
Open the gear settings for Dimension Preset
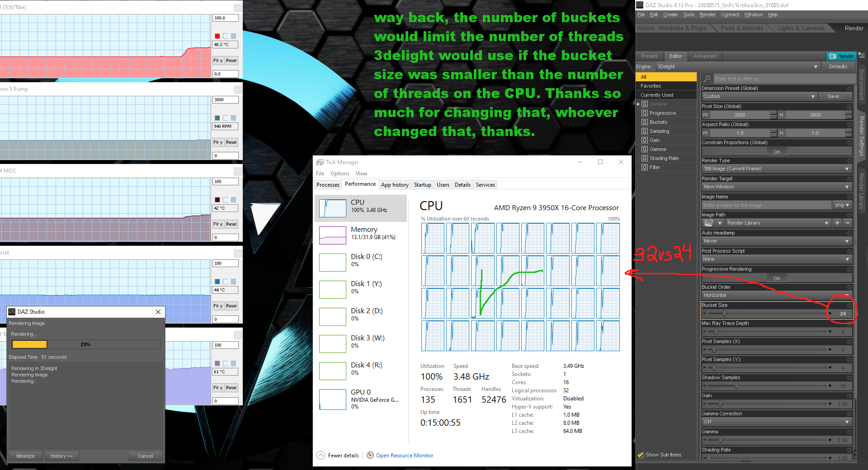coord(849,88)
